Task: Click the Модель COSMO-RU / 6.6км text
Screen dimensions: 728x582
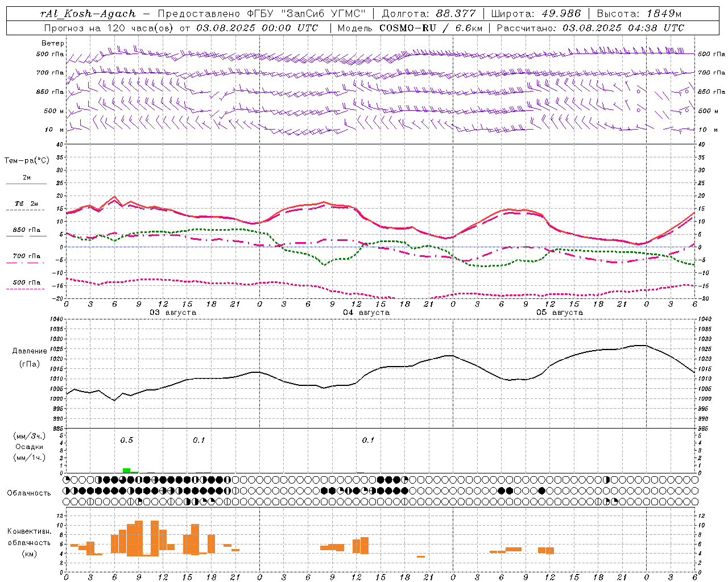Action: 409,28
